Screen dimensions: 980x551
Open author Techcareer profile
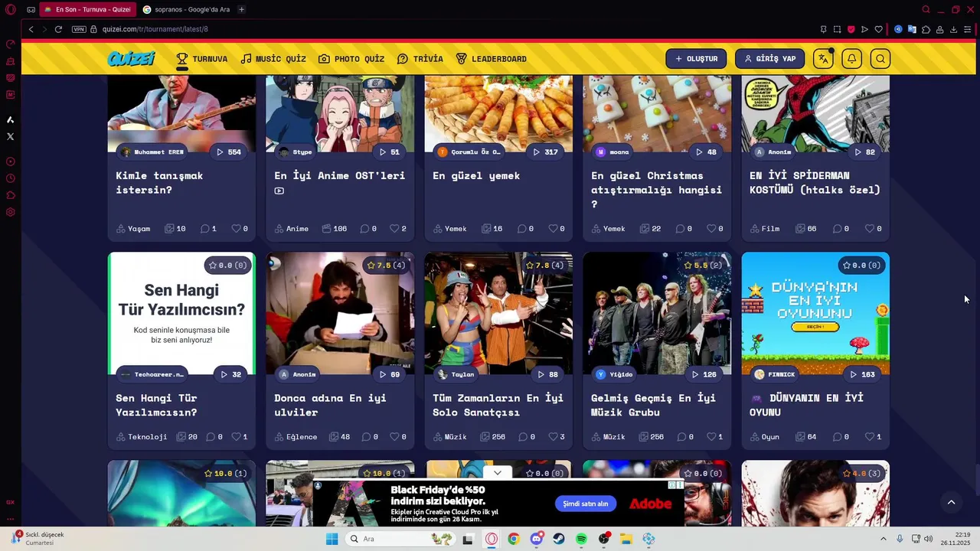pos(153,375)
